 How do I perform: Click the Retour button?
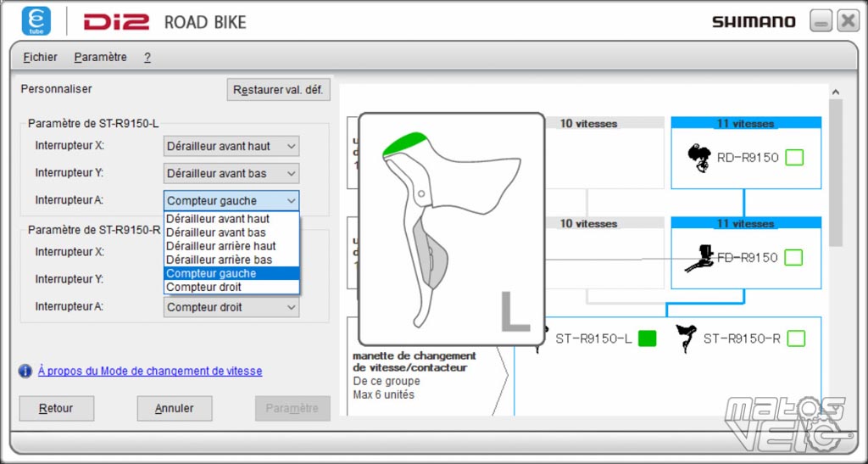(57, 409)
